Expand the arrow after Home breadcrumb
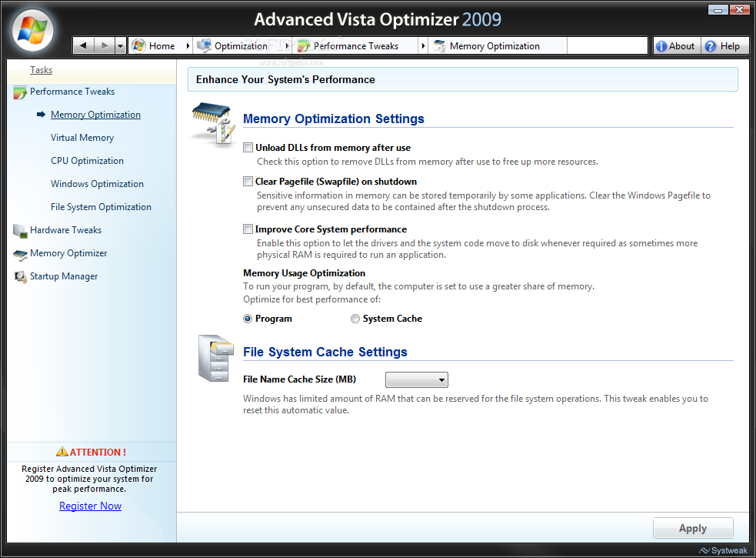The height and width of the screenshot is (558, 756). [188, 46]
